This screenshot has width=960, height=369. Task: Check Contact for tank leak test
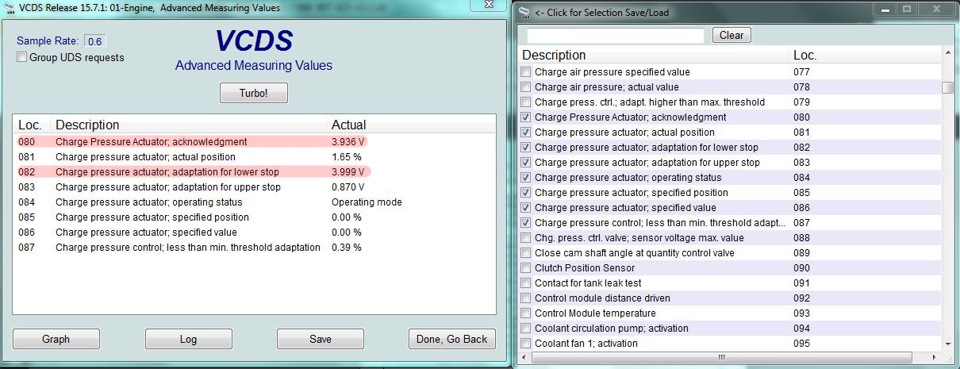[525, 283]
